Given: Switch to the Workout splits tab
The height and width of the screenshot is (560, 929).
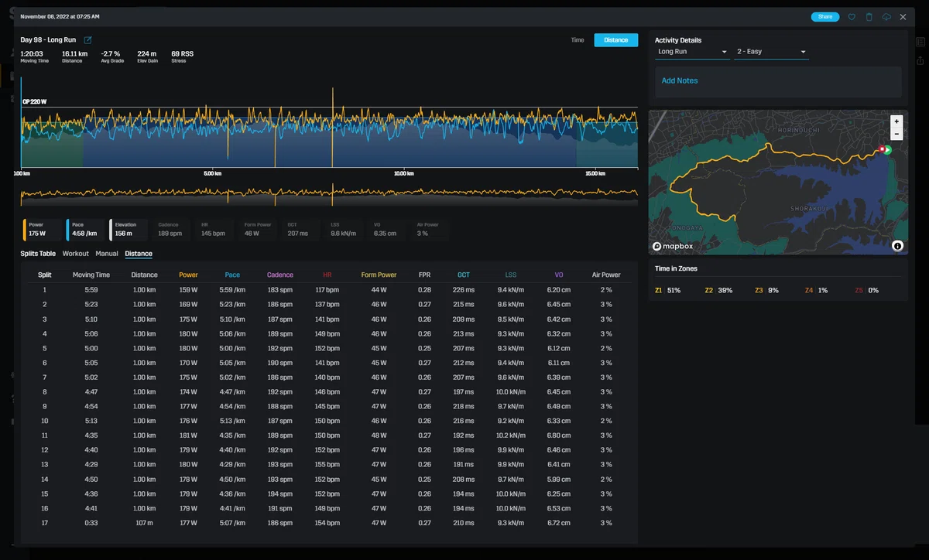Looking at the screenshot, I should pyautogui.click(x=76, y=254).
